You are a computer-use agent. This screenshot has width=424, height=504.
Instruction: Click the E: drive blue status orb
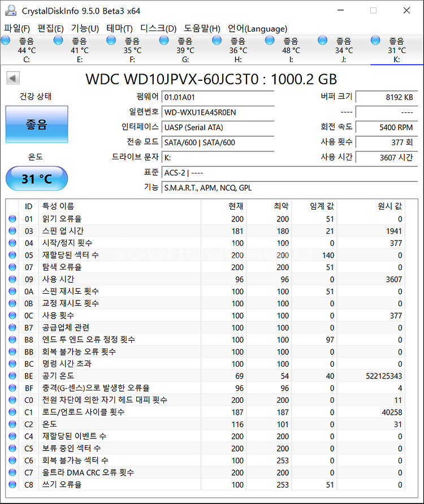58,41
